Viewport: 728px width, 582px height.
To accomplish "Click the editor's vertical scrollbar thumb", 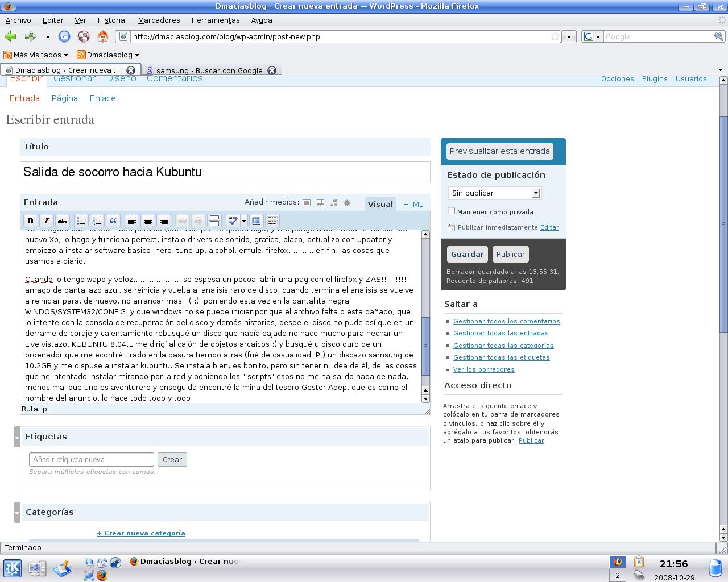I will click(x=425, y=346).
